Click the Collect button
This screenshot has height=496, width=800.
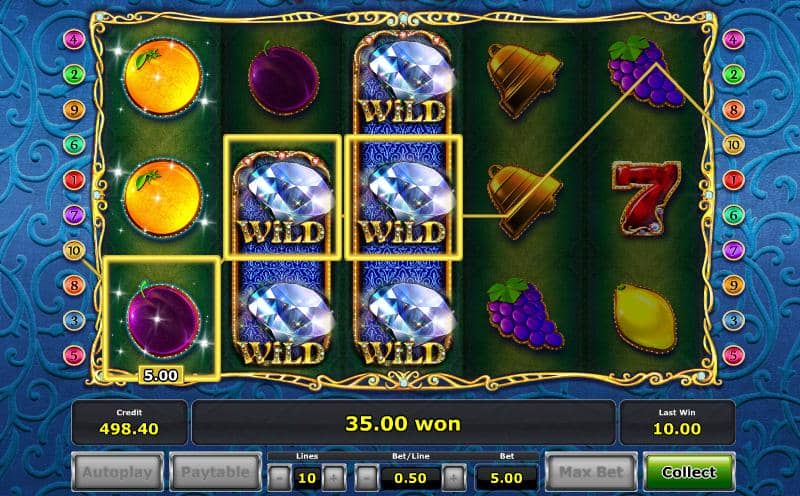point(689,472)
